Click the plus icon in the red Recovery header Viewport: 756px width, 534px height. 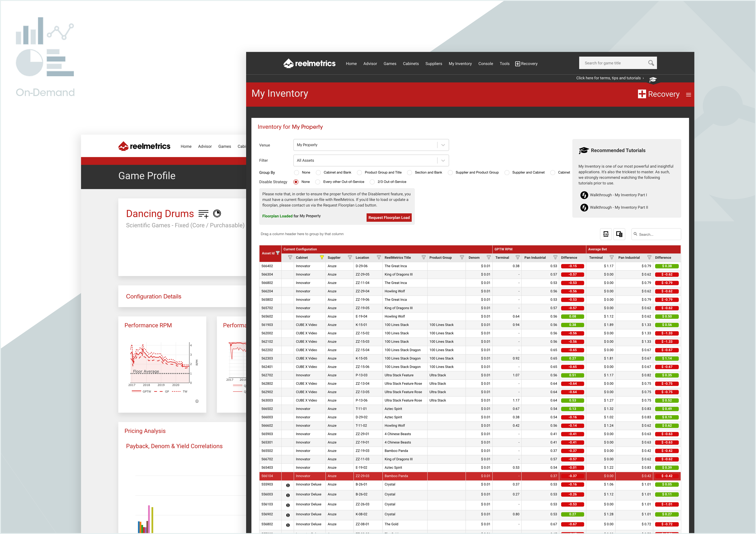click(642, 94)
